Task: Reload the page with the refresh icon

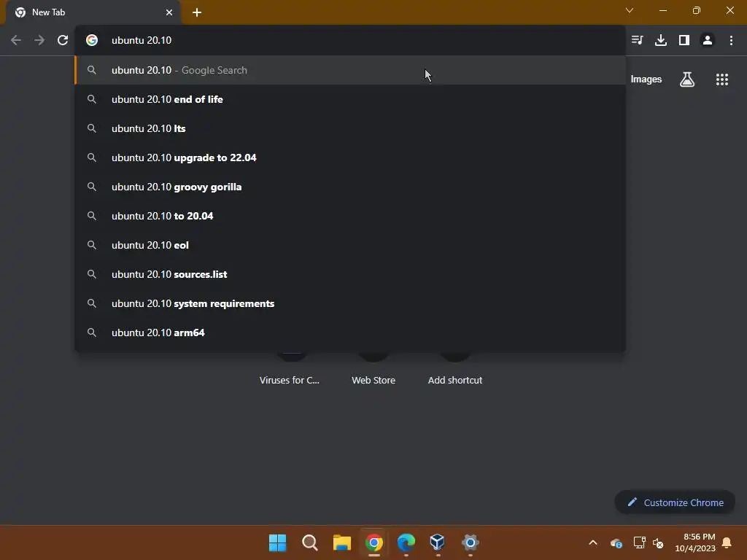Action: 63,40
